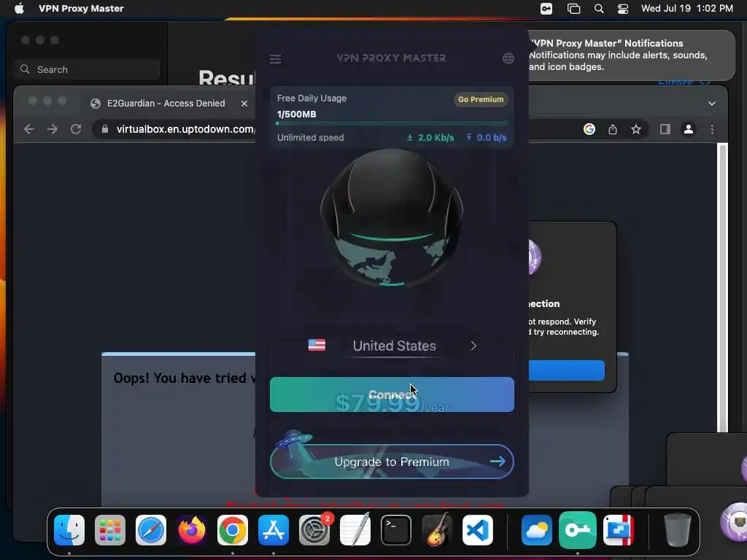Click the Chrome page vertical scrollbar
The width and height of the screenshot is (747, 560).
[722, 287]
